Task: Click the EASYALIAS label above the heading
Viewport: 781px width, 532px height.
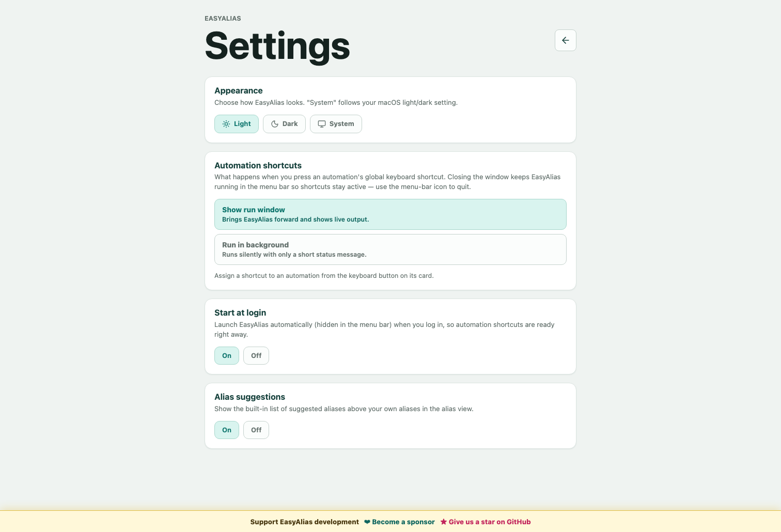Action: tap(223, 18)
